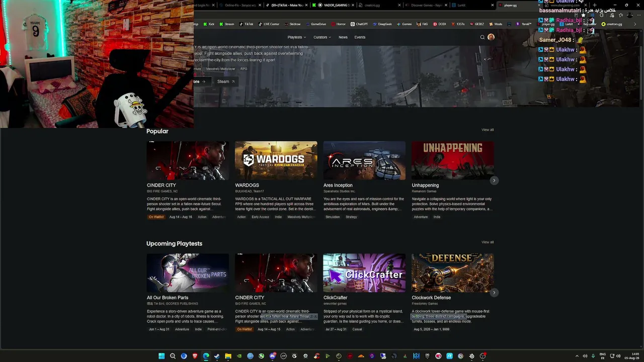Advance the Upcoming Playtests carousel next arrow
Image resolution: width=644 pixels, height=362 pixels.
click(x=494, y=292)
